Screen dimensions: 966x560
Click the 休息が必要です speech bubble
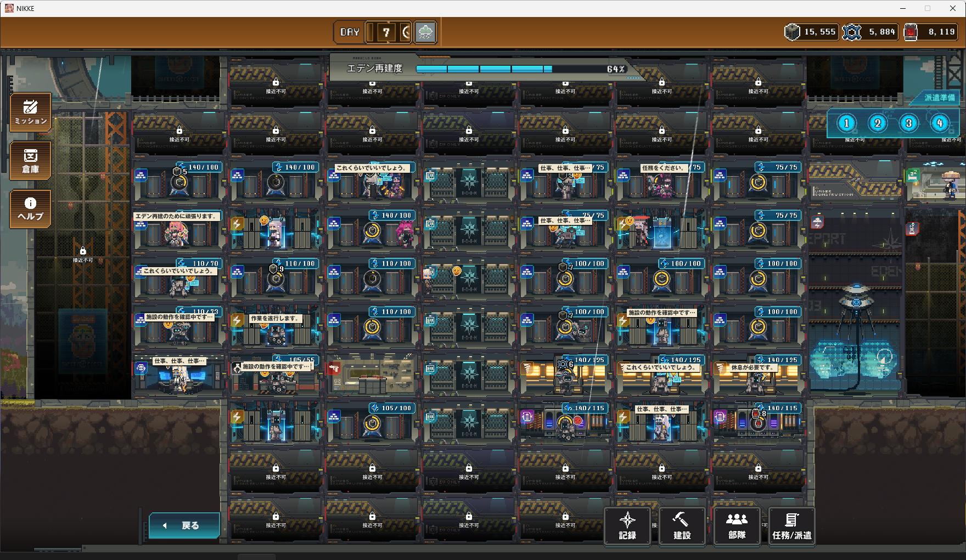coord(752,367)
